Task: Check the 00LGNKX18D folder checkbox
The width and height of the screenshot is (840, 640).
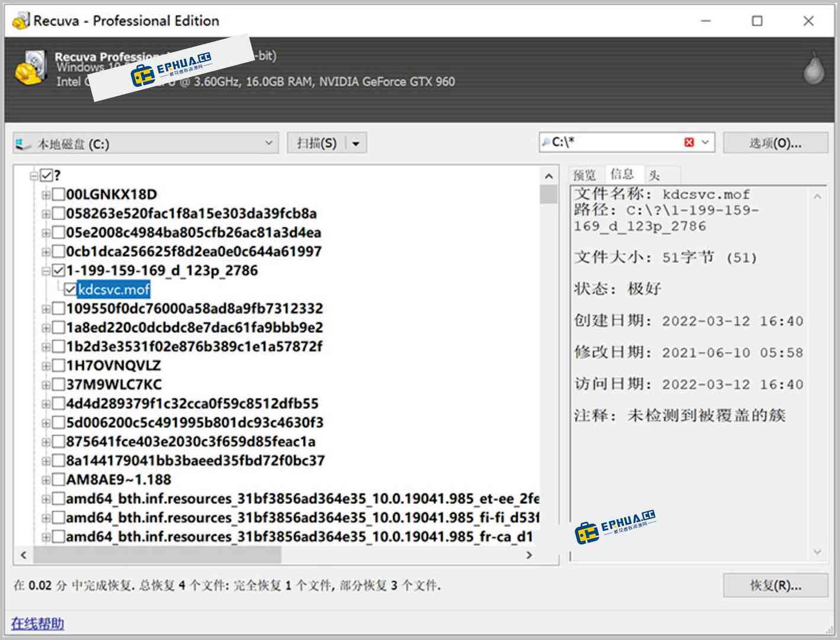Action: (58, 194)
